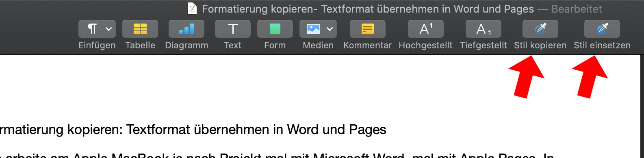644x158 pixels.
Task: Open the Einfügen dropdown chevron
Action: pyautogui.click(x=108, y=29)
